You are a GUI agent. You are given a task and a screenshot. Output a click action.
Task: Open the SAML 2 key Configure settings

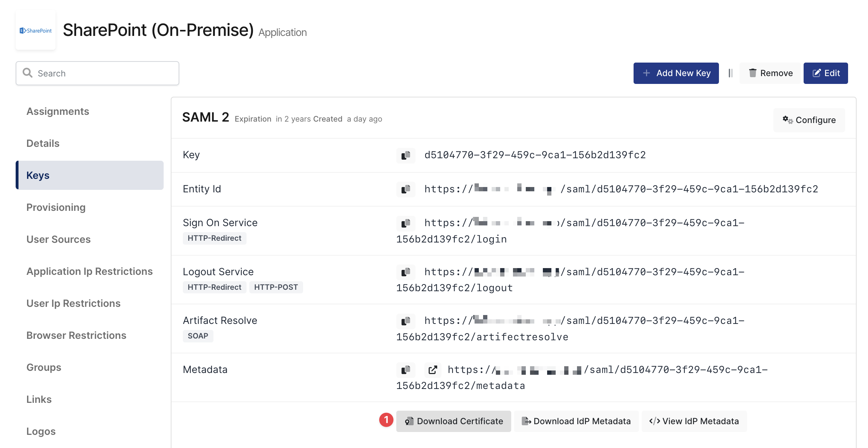[x=809, y=120]
